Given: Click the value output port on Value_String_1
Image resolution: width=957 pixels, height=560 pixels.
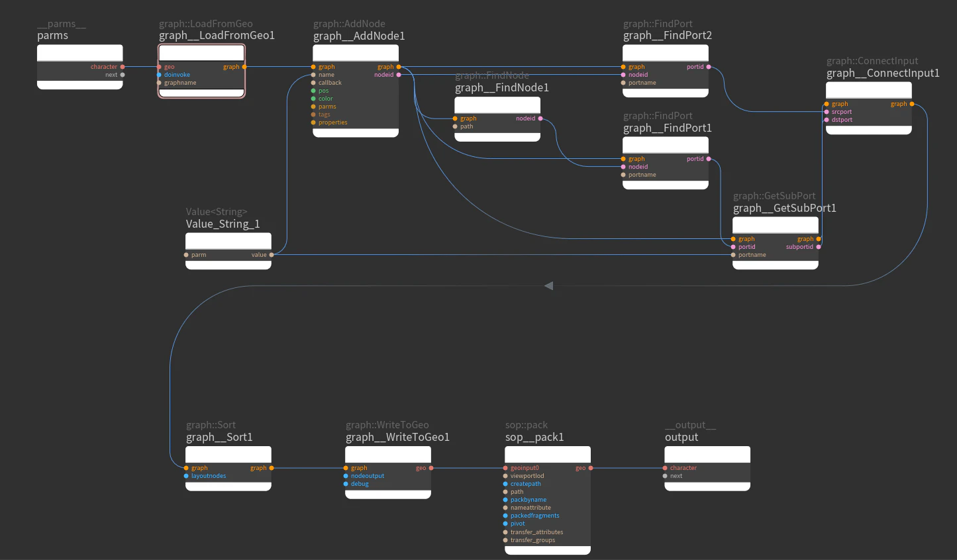Looking at the screenshot, I should pos(272,255).
